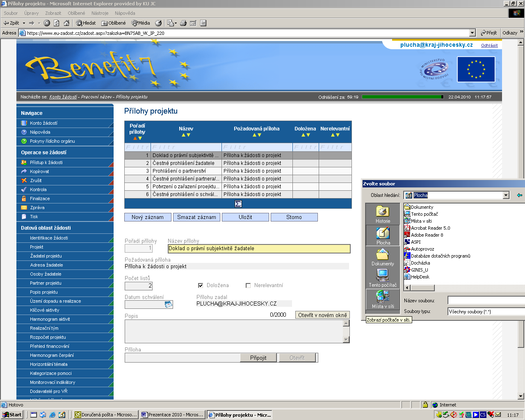Screen dimensions: 525x420
Task: Click the Zpět back arrow button
Action: click(11, 23)
